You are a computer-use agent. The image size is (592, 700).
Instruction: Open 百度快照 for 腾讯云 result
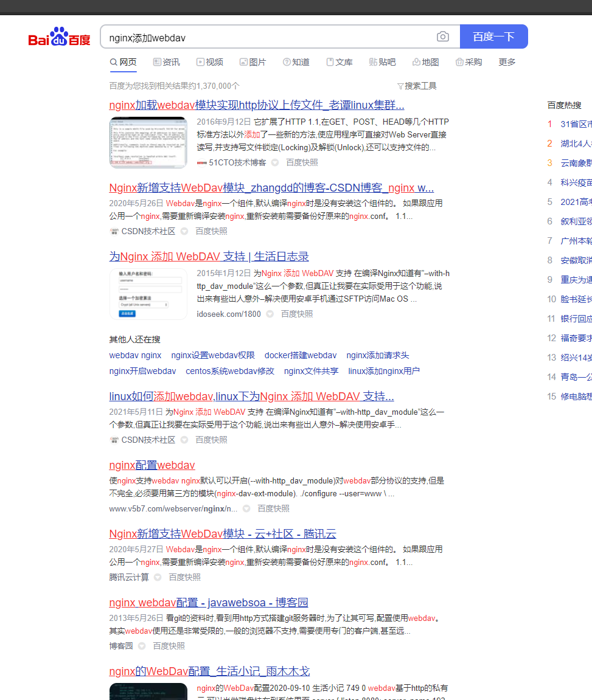tap(185, 577)
